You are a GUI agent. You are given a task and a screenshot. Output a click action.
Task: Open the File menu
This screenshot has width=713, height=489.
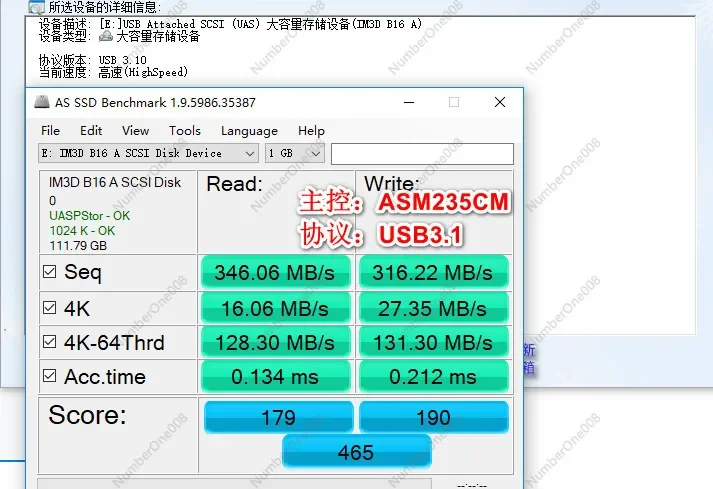coord(50,131)
